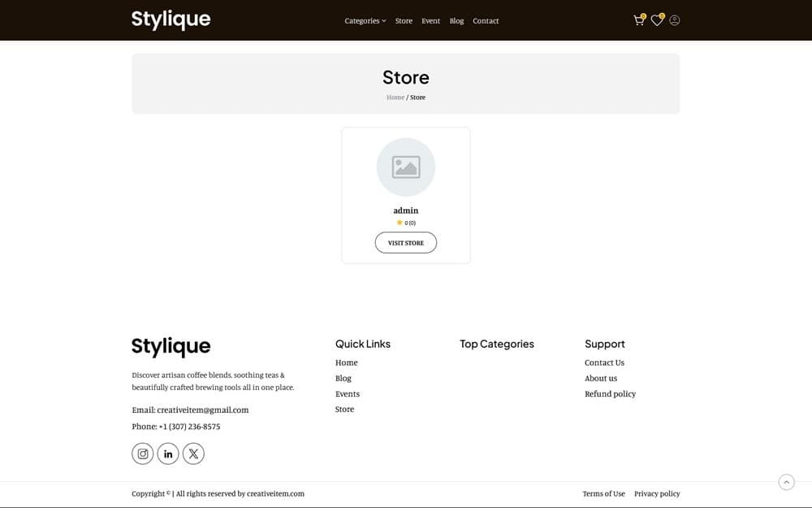This screenshot has width=812, height=508.
Task: Expand the Categories dropdown menu
Action: coord(365,21)
